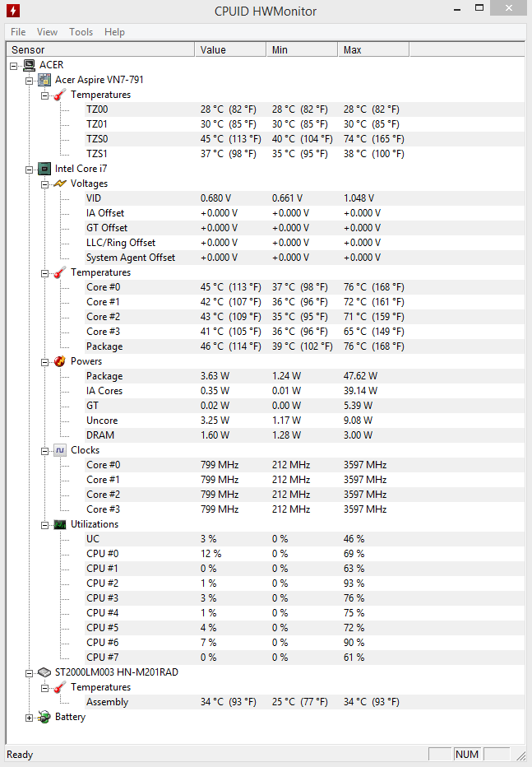Click the Powers flame icon
Screen dimensions: 532x767
[x=59, y=361]
